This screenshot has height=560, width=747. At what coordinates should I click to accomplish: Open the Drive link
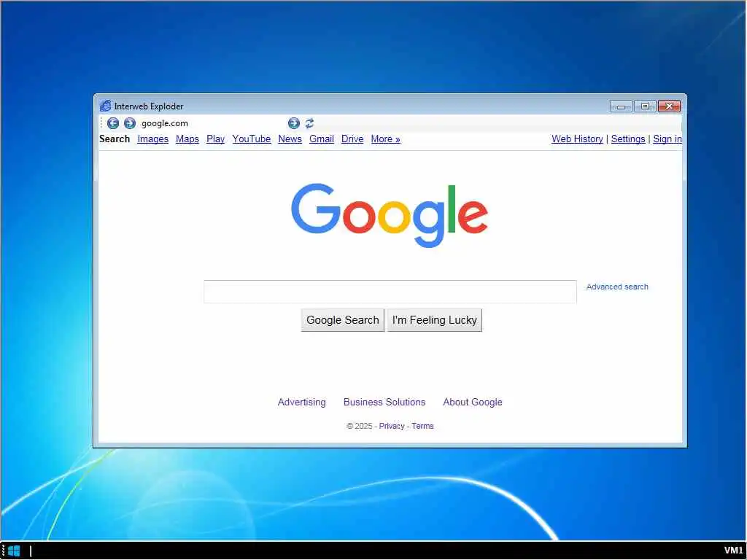[352, 139]
